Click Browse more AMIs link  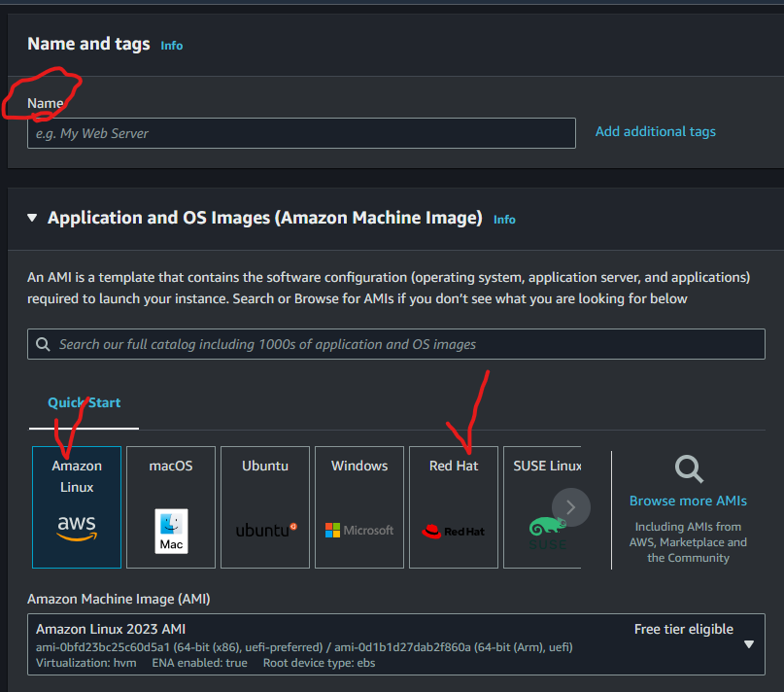688,501
